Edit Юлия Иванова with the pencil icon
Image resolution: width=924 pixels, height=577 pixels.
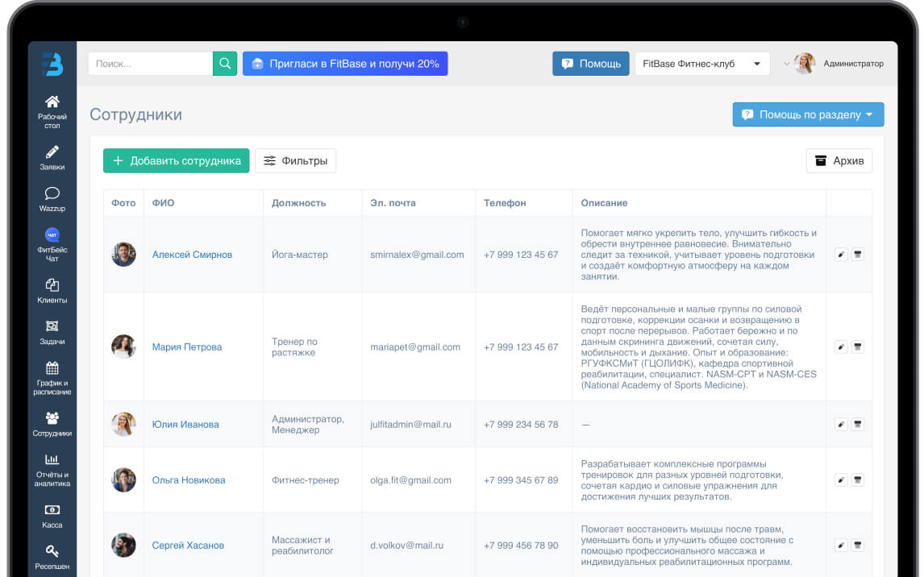pyautogui.click(x=841, y=424)
